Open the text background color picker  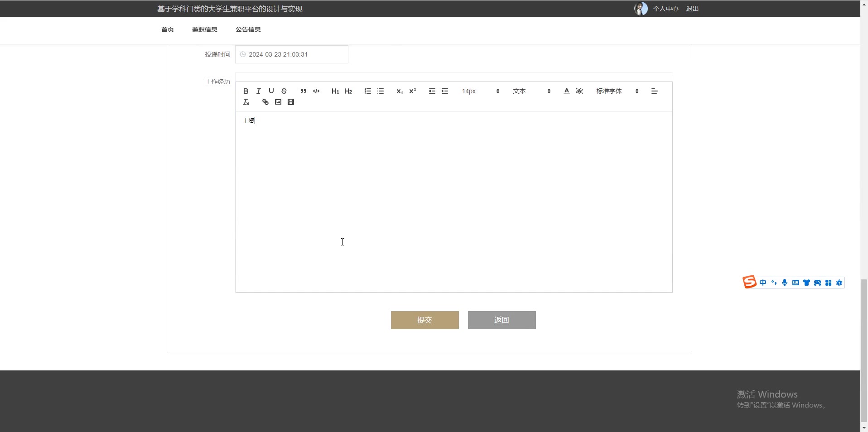(x=579, y=91)
